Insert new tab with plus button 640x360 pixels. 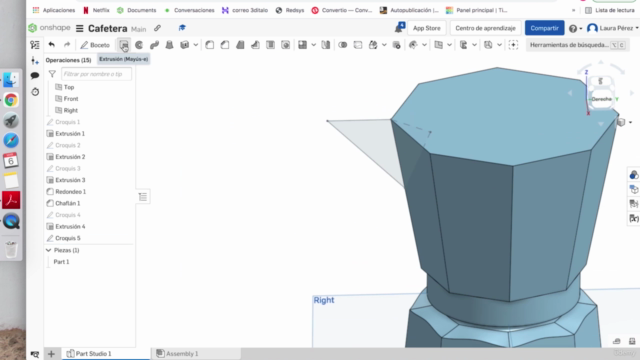tap(51, 354)
